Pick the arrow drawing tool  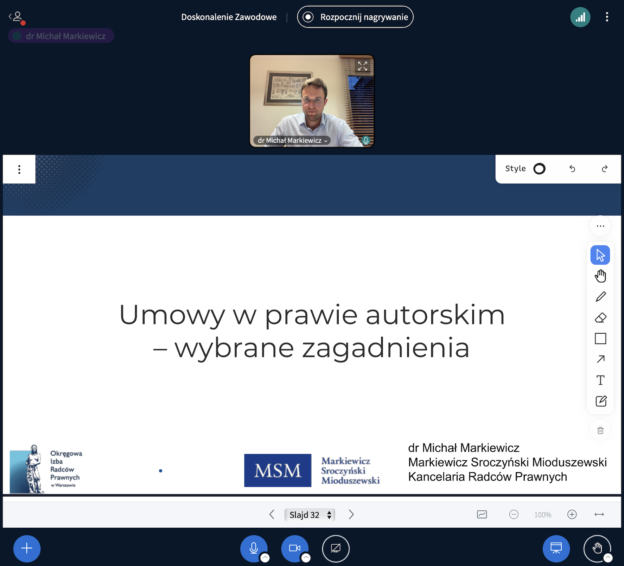click(600, 360)
